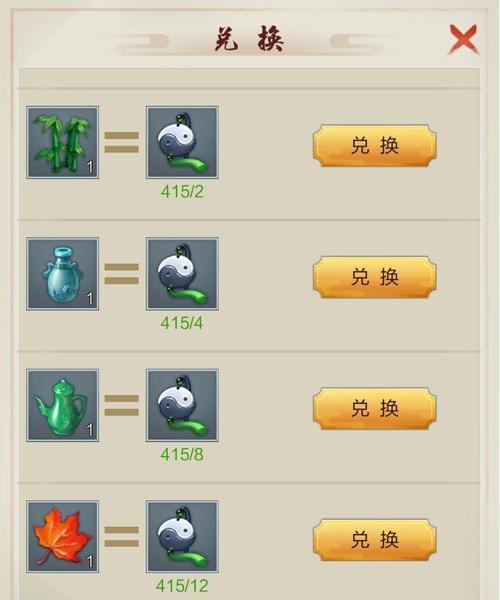
Task: Click the equals sign in bamboo row
Action: [122, 142]
